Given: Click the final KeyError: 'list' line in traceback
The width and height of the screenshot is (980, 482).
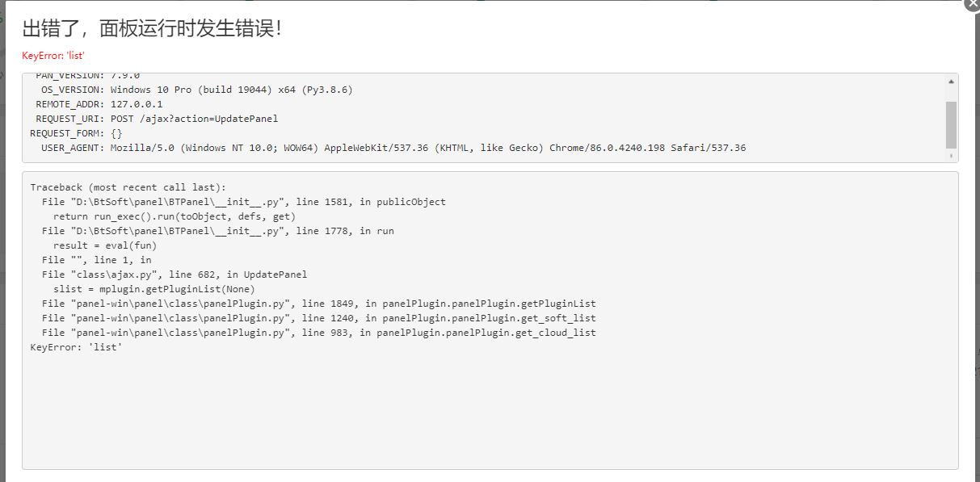Looking at the screenshot, I should (76, 347).
